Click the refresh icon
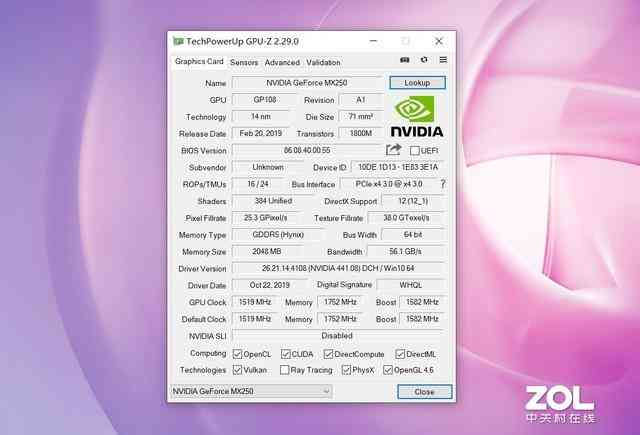The image size is (640, 435). click(x=424, y=60)
